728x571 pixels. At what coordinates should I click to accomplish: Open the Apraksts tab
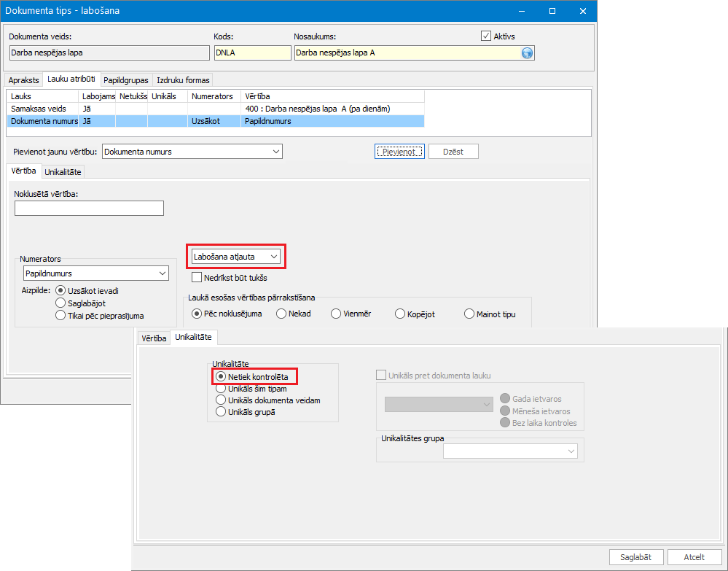point(23,80)
